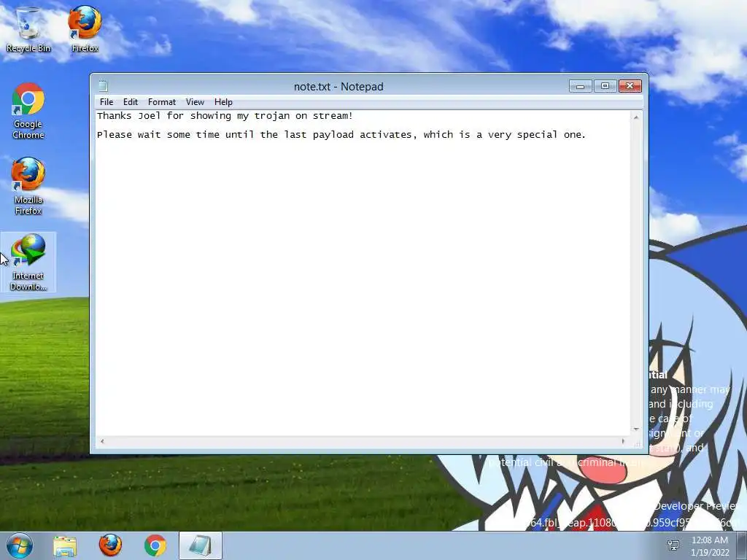Screen dimensions: 747x560
Task: Launch Chrome from the taskbar
Action: (155, 545)
